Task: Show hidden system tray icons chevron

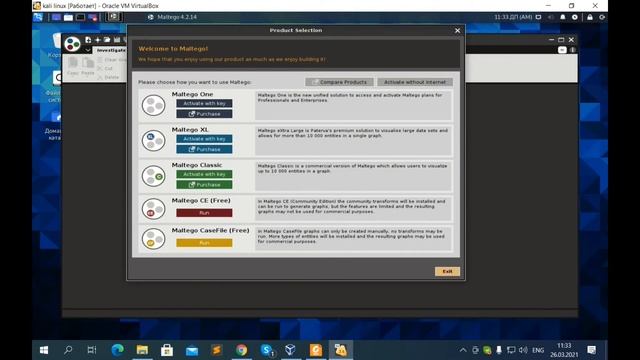Action: click(x=463, y=350)
